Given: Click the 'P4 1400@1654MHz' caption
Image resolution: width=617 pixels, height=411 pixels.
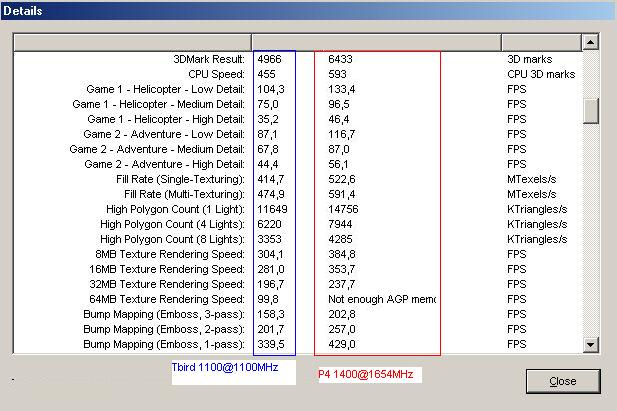Looking at the screenshot, I should click(x=366, y=374).
